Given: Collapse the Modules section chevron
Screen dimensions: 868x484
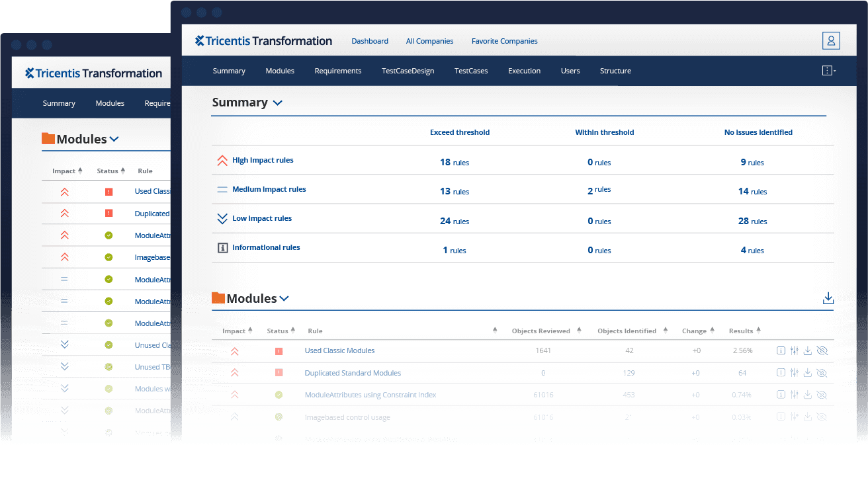Looking at the screenshot, I should point(284,299).
